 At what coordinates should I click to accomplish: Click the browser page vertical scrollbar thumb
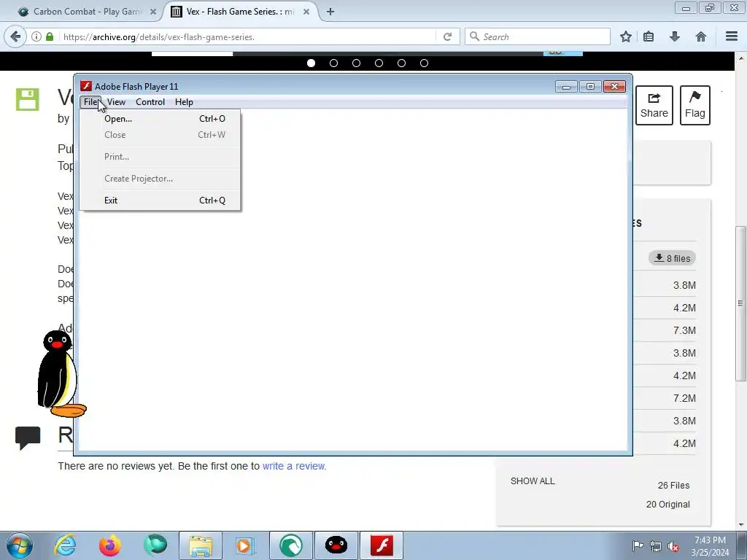(741, 303)
